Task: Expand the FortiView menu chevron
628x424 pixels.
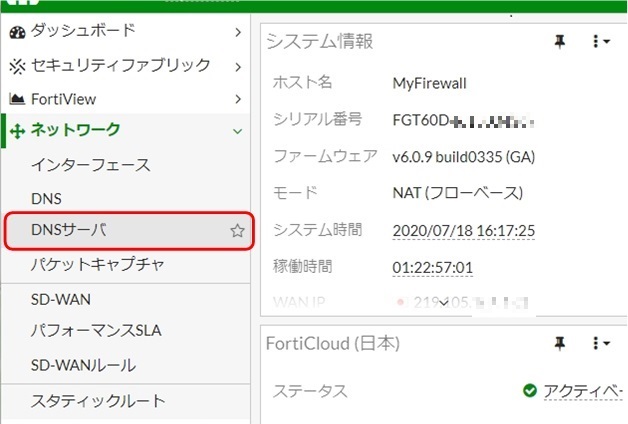Action: 237,99
